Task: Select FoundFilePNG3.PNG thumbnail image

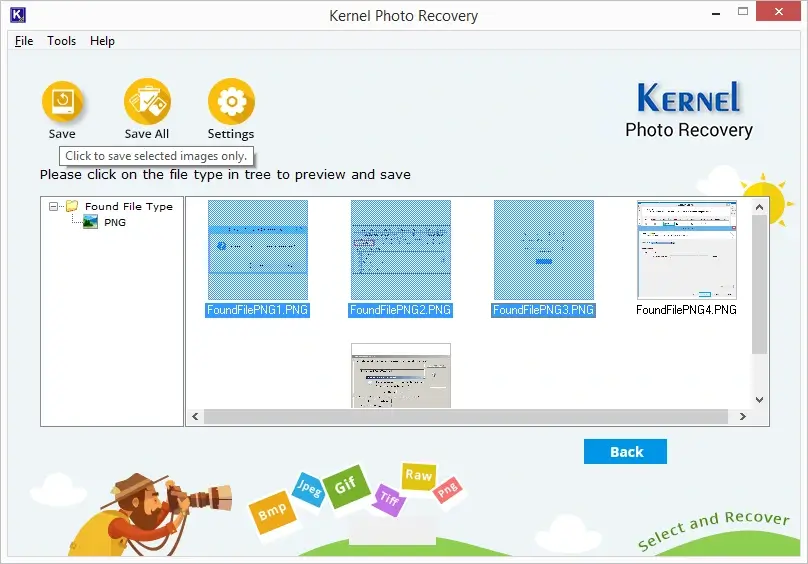Action: 544,250
